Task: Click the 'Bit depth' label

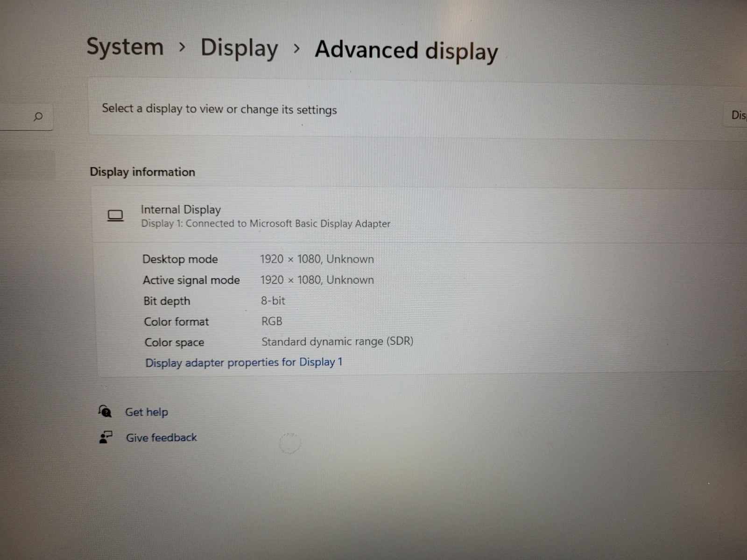Action: click(x=167, y=301)
